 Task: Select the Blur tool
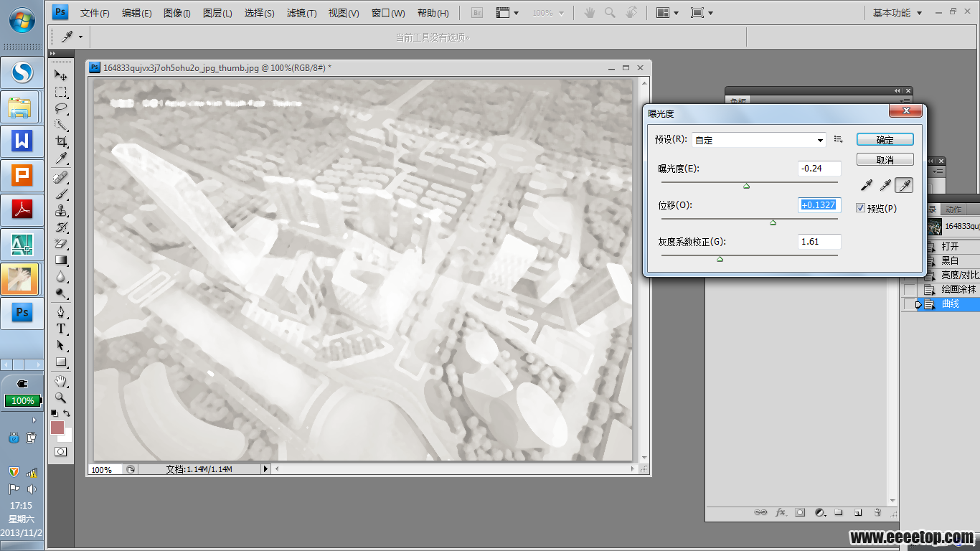tap(61, 276)
